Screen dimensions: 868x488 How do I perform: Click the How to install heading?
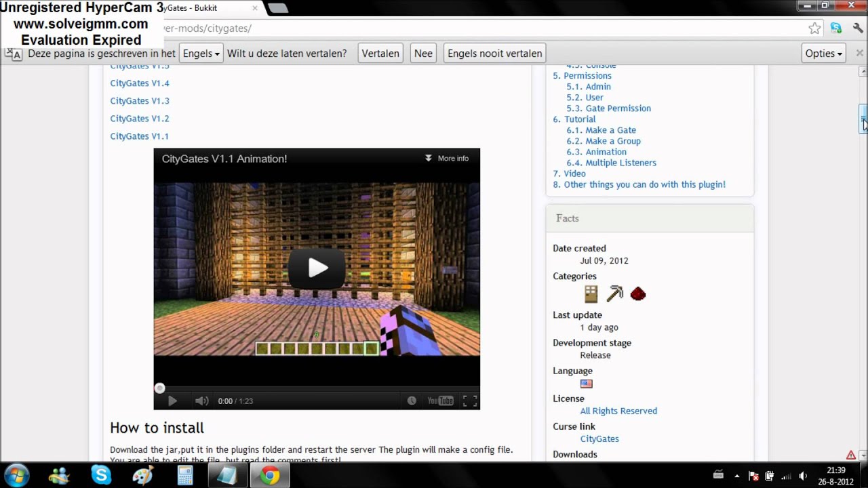pos(157,428)
